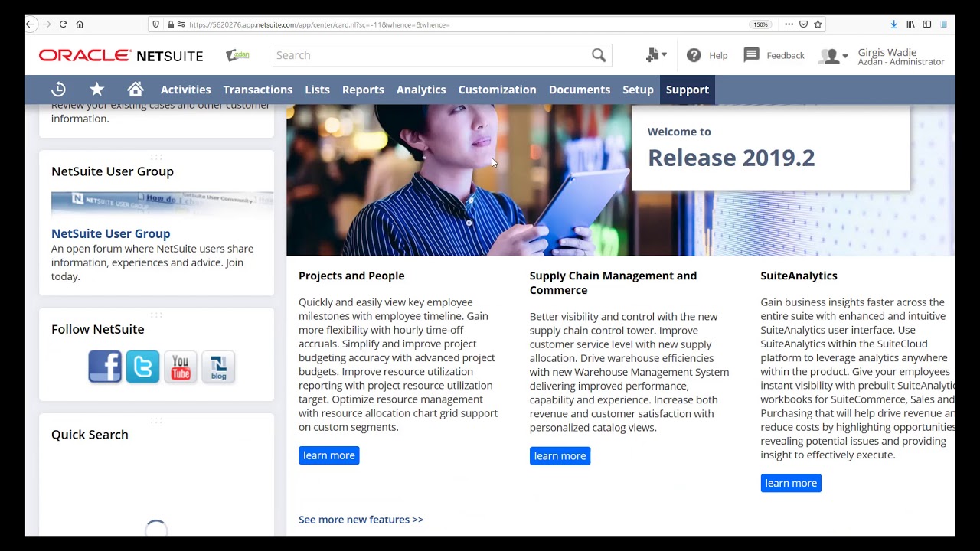
Task: Open the Create New dropdown arrow
Action: point(664,55)
